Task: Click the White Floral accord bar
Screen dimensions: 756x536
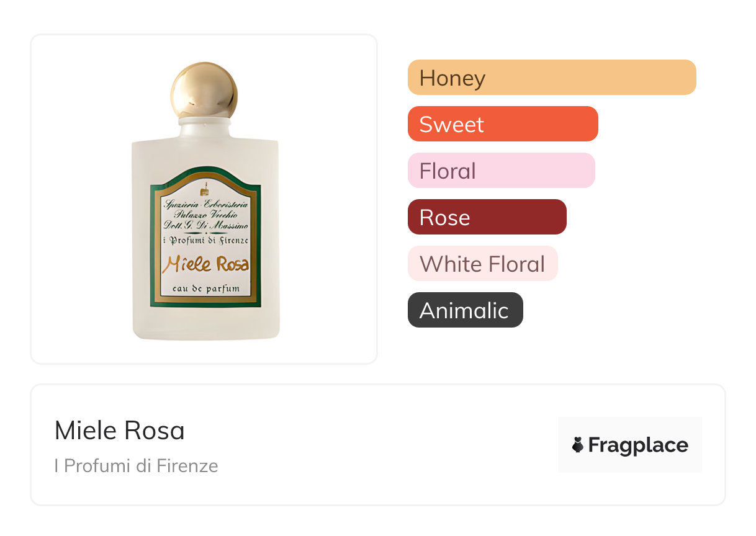Action: click(x=482, y=264)
